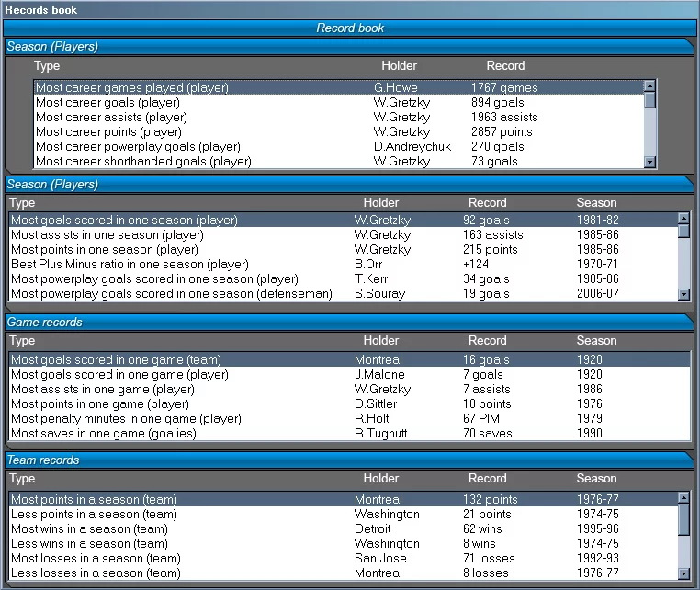The height and width of the screenshot is (590, 700).
Task: Click scroll down arrow in career records list
Action: [650, 162]
